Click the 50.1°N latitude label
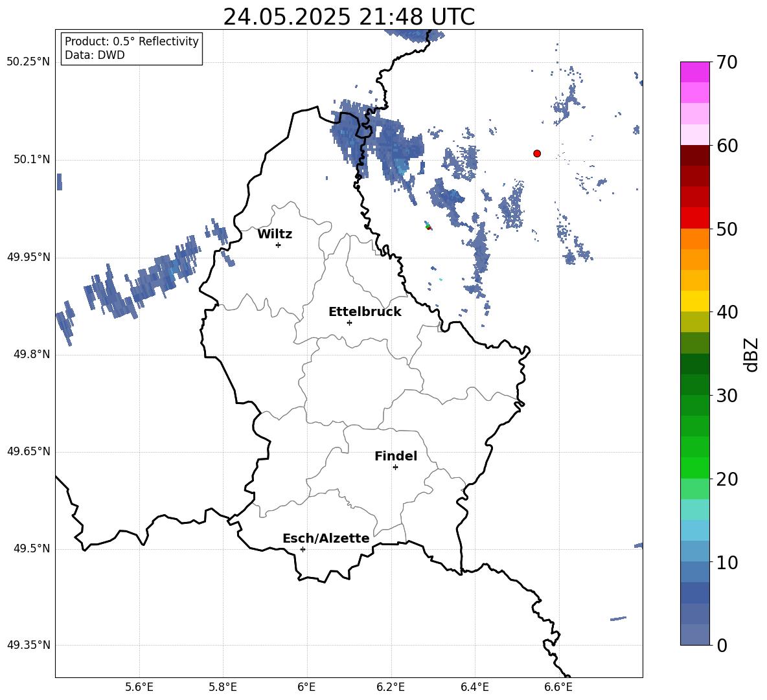767x700 pixels. tap(32, 160)
